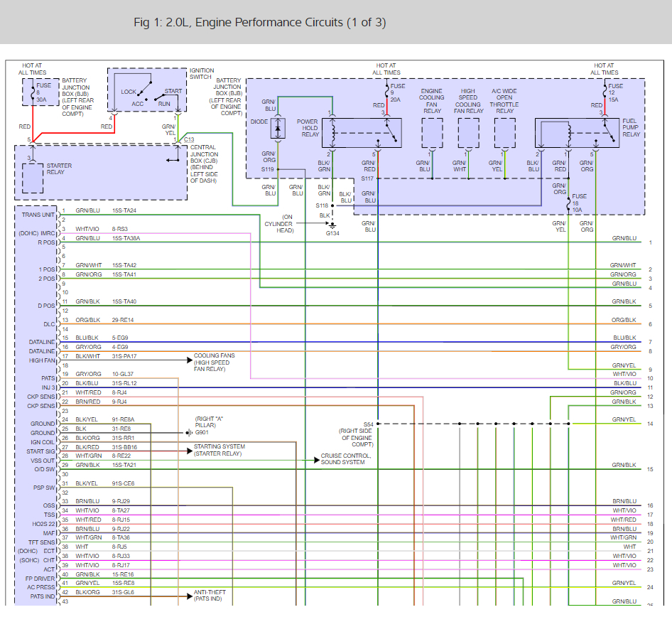This screenshot has width=672, height=617.
Task: Click the S54 splice label
Action: tap(367, 424)
